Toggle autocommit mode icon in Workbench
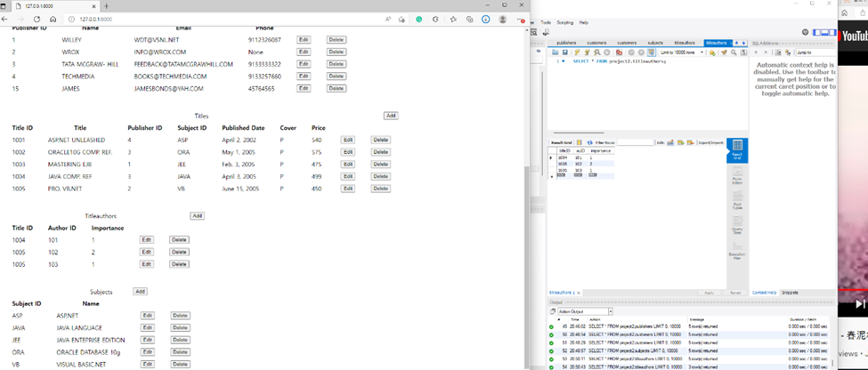Image resolution: width=868 pixels, height=370 pixels. pyautogui.click(x=652, y=52)
